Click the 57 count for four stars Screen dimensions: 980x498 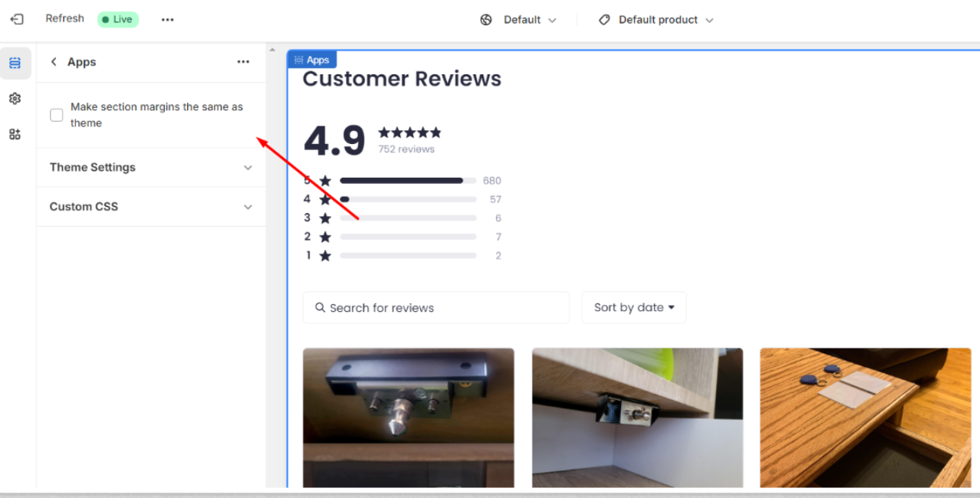(495, 199)
